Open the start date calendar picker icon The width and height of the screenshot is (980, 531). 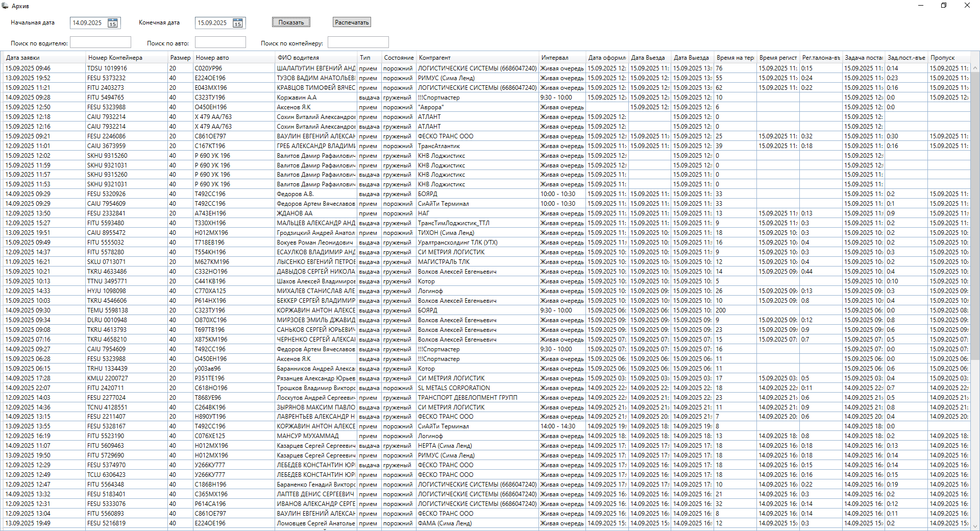coord(113,23)
